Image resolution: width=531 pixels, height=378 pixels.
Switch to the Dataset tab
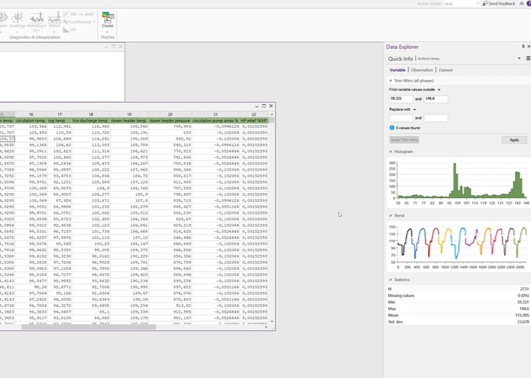point(445,70)
